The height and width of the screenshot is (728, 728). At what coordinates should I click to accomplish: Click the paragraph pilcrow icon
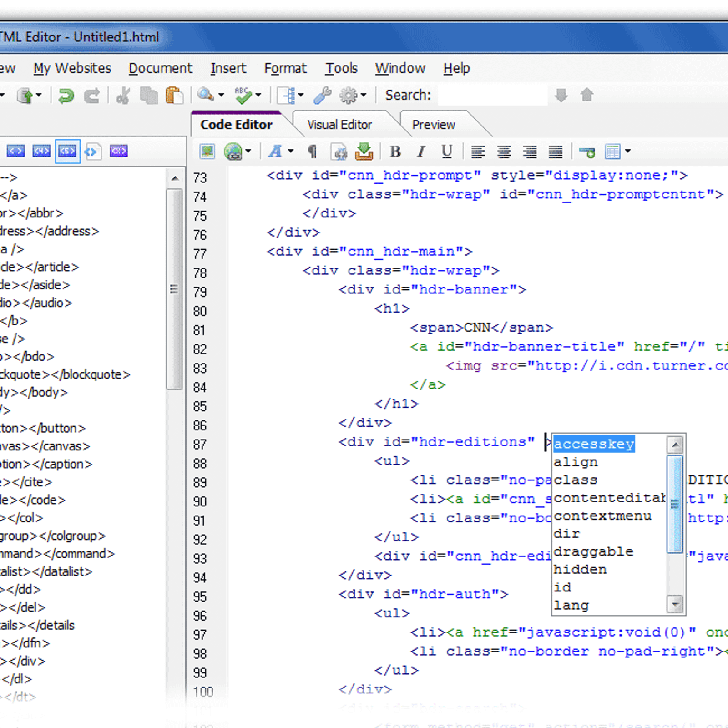coord(312,152)
